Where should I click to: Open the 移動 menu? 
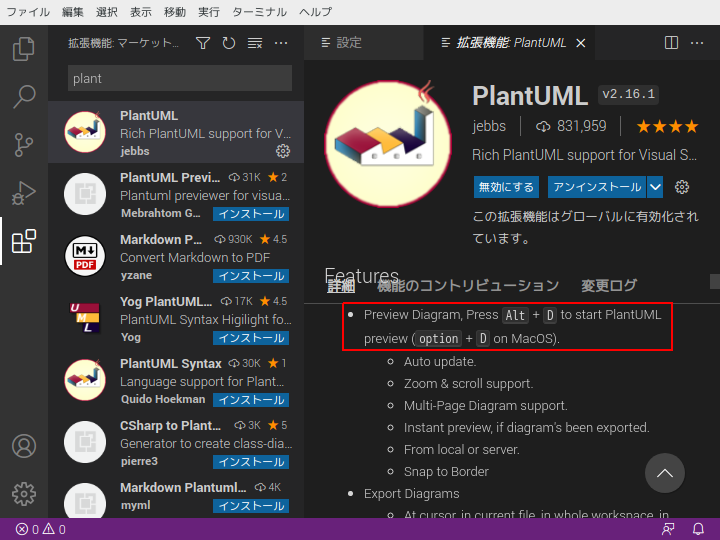(x=175, y=12)
